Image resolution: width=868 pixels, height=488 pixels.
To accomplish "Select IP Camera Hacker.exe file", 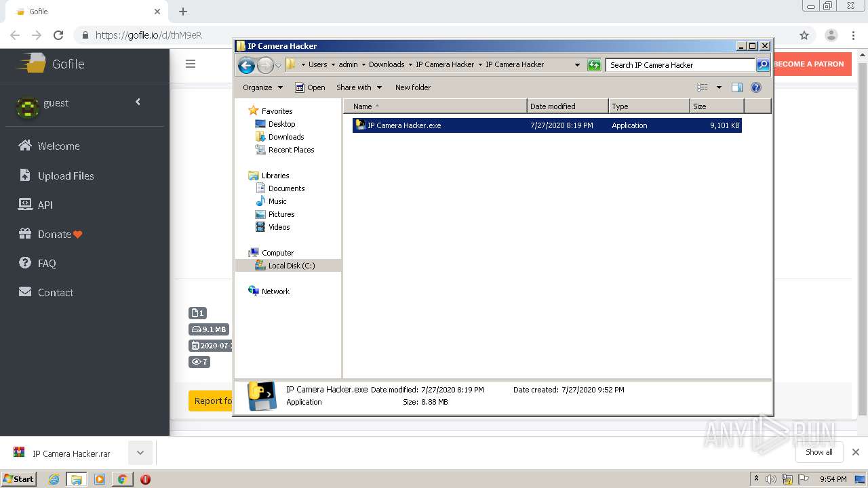I will point(547,125).
